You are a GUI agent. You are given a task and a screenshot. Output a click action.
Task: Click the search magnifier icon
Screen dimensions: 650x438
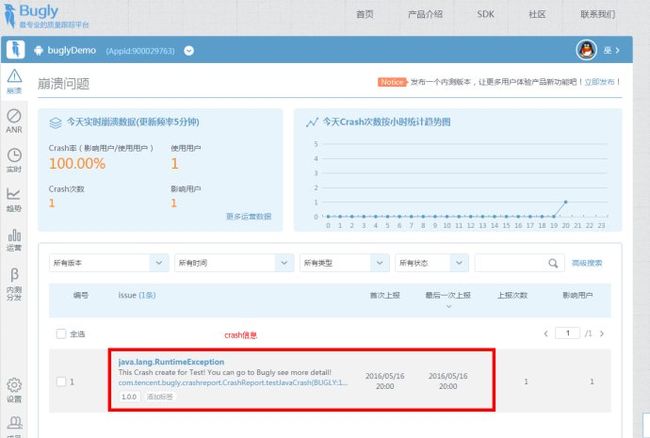click(x=553, y=263)
